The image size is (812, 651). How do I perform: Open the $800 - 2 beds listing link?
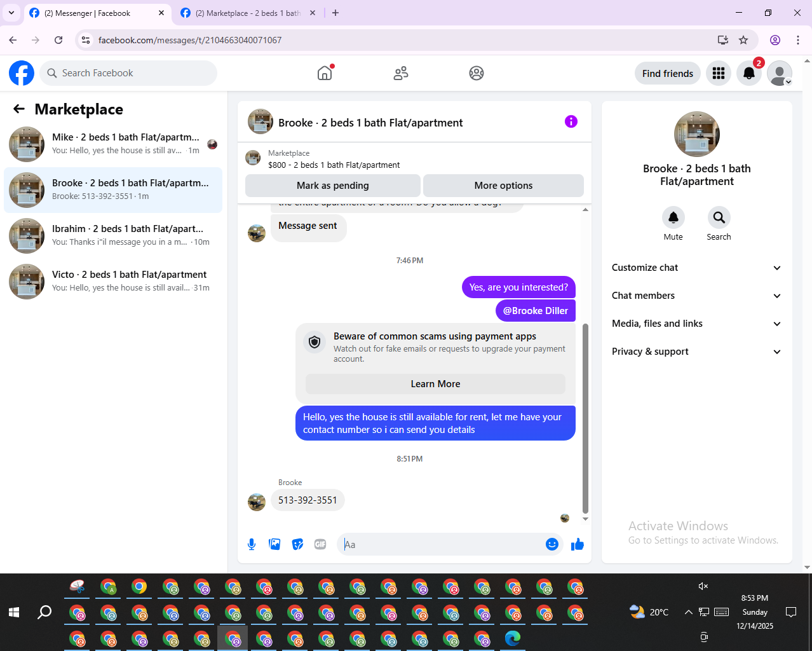pyautogui.click(x=334, y=165)
